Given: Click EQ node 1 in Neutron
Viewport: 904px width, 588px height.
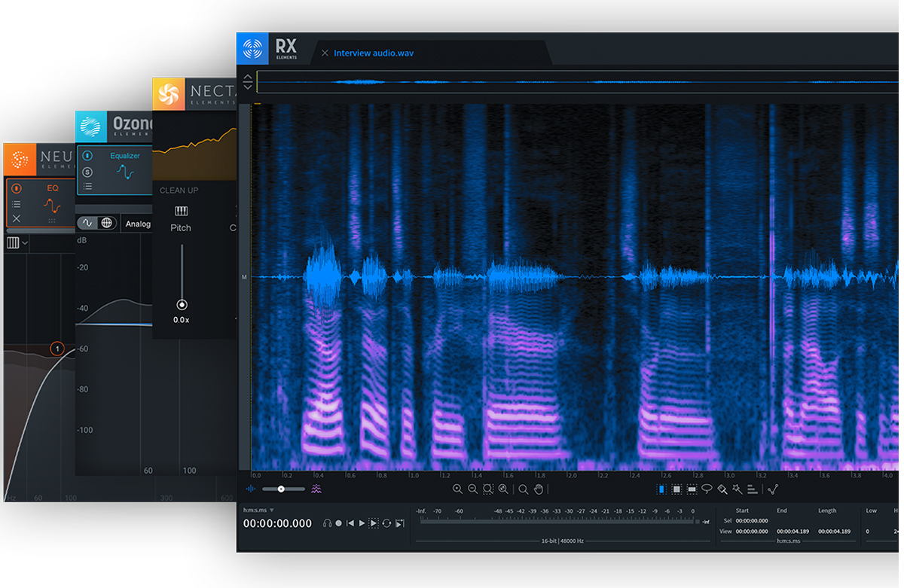Looking at the screenshot, I should click(56, 349).
